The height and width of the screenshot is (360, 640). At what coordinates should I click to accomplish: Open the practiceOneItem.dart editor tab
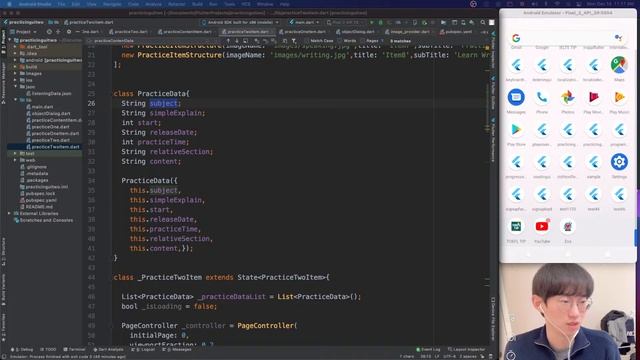[x=302, y=32]
